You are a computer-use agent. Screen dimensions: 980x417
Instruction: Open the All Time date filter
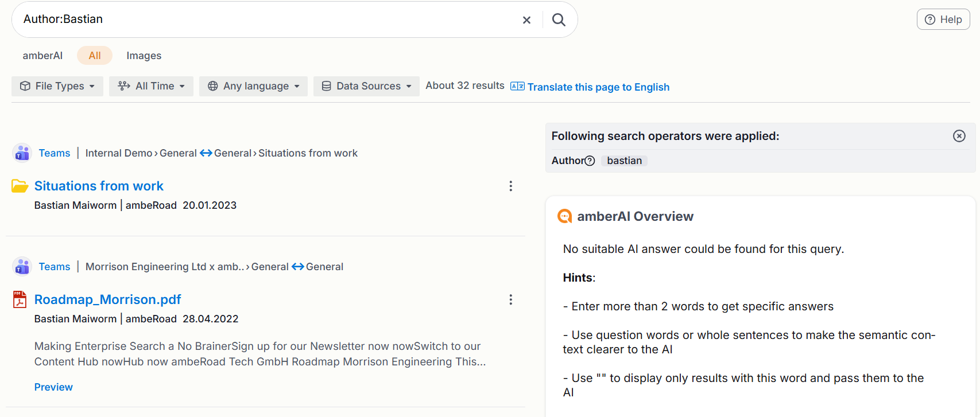point(151,86)
